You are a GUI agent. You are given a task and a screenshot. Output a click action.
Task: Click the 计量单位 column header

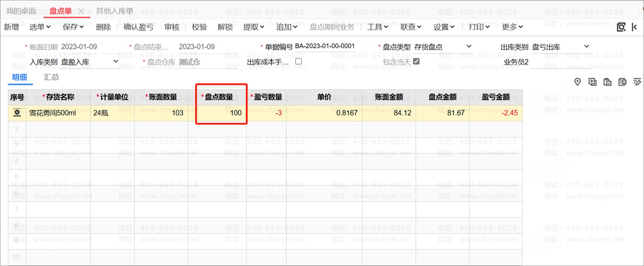(x=112, y=97)
